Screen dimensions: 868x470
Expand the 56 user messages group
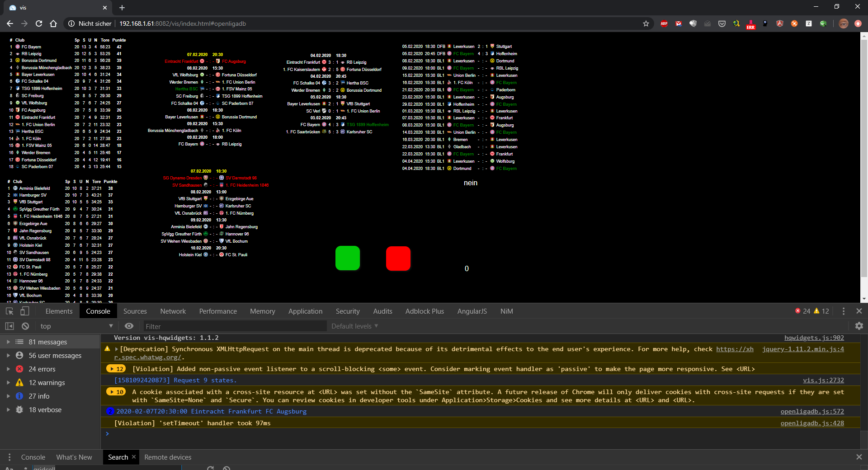tap(8, 355)
